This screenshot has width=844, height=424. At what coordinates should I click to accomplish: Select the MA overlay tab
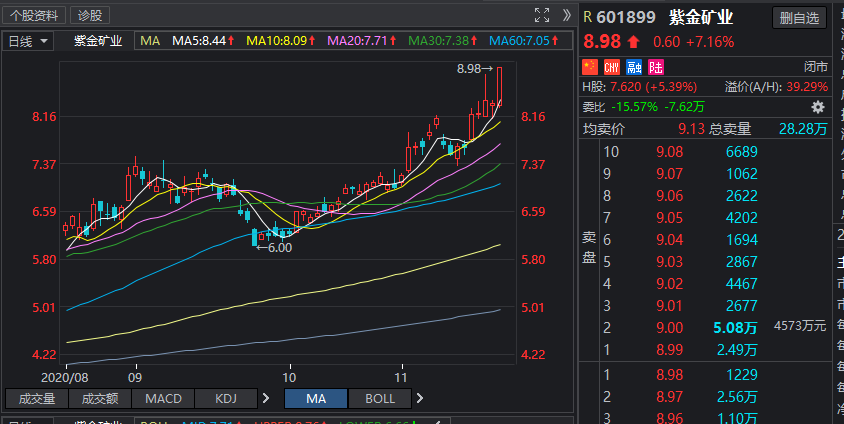pos(316,399)
